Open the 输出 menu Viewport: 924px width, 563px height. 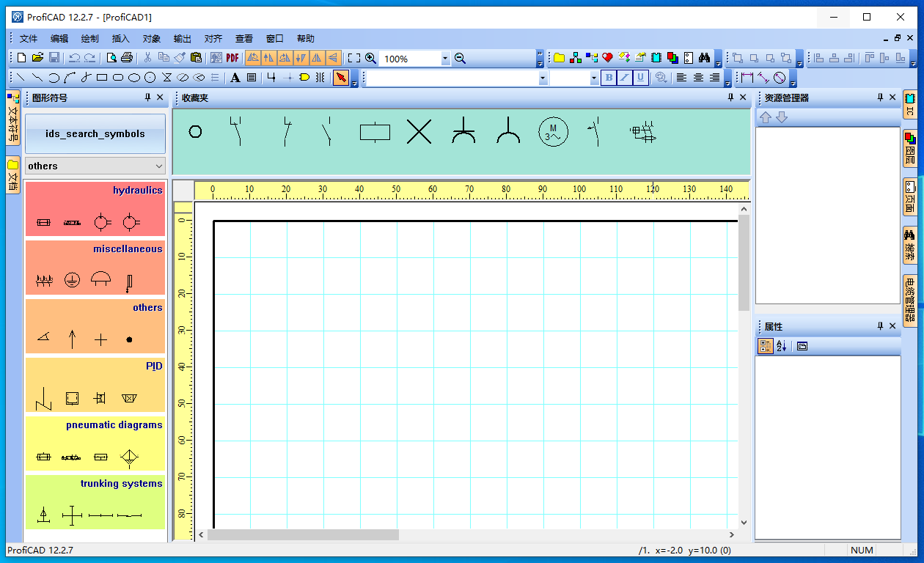[x=182, y=39]
